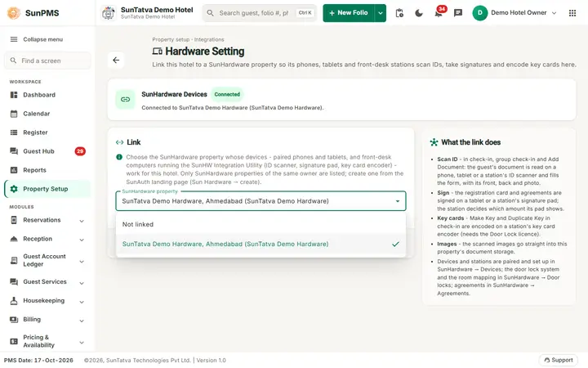Image resolution: width=588 pixels, height=368 pixels.
Task: Click the Calendar sidebar icon
Action: click(x=14, y=114)
